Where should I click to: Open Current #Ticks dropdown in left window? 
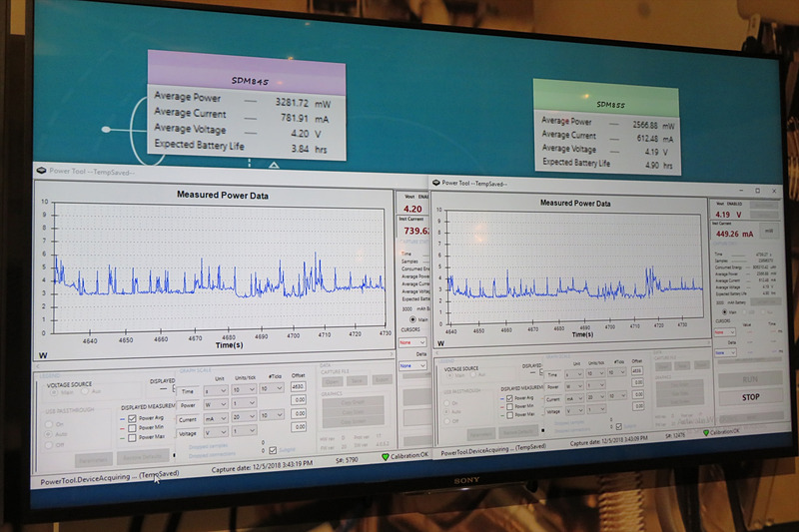click(271, 415)
